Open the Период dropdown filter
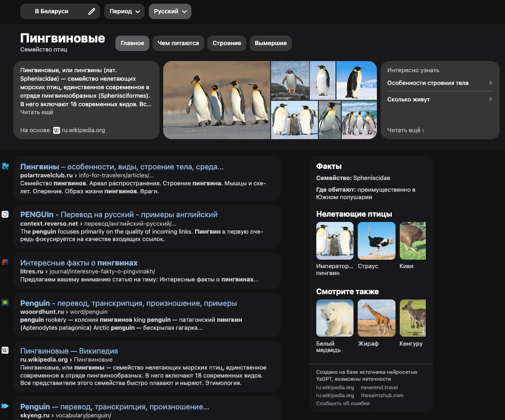Image resolution: width=505 pixels, height=420 pixels. 124,11
